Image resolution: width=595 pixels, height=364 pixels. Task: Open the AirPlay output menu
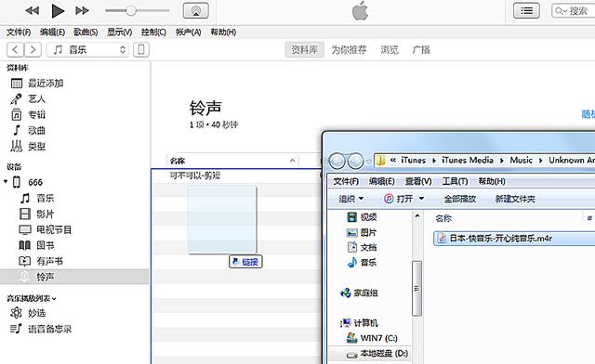pos(196,10)
